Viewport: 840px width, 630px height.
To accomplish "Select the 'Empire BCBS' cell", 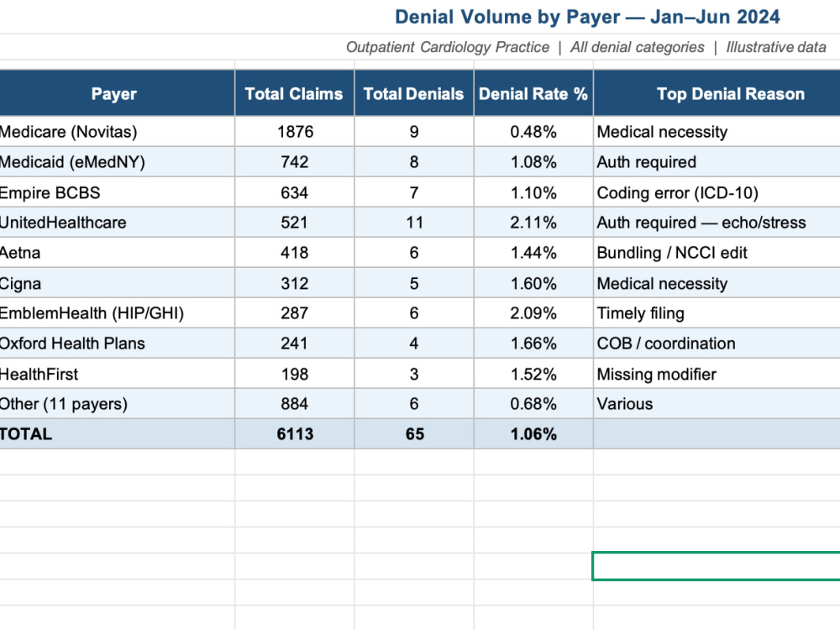I will click(x=117, y=192).
